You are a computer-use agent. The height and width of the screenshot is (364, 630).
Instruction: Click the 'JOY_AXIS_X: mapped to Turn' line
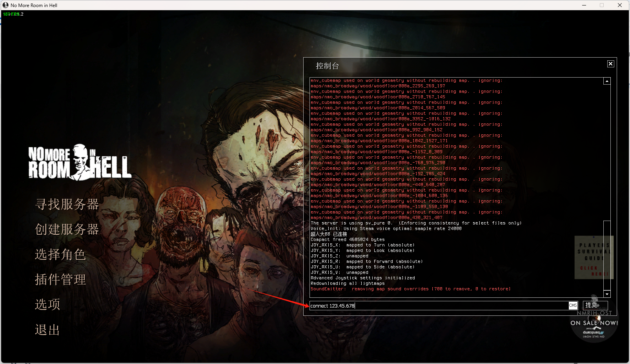click(362, 245)
